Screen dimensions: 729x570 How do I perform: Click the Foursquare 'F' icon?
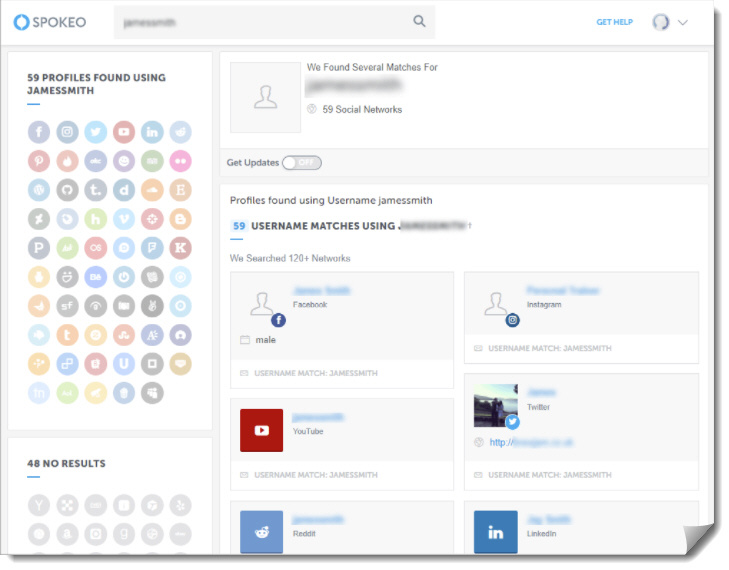click(152, 248)
